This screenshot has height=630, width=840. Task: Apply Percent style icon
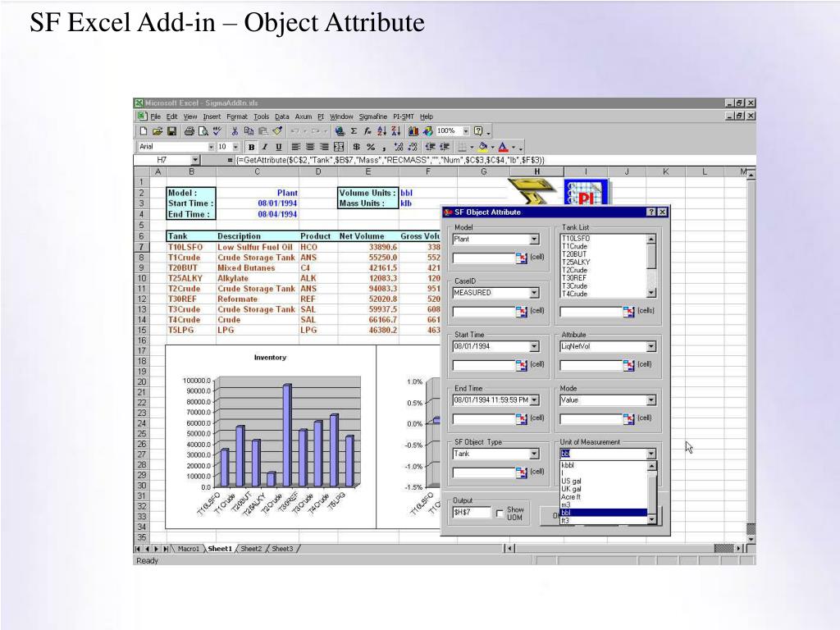[x=370, y=147]
